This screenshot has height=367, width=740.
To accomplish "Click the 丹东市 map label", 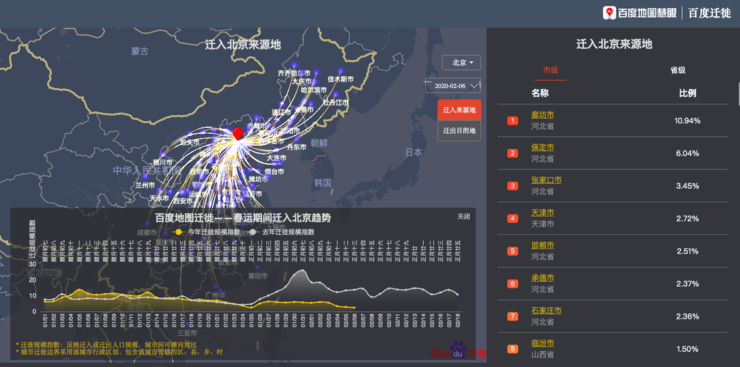I will click(x=296, y=147).
